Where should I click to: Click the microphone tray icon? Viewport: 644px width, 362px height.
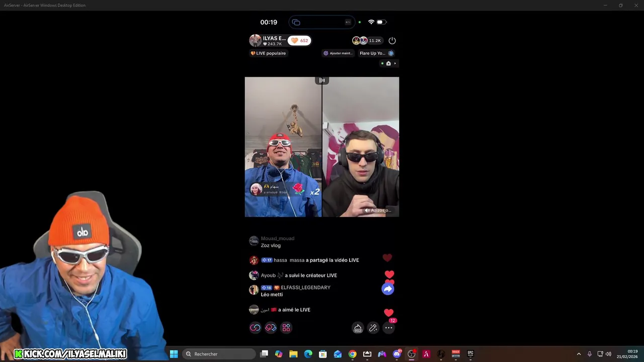(590, 354)
